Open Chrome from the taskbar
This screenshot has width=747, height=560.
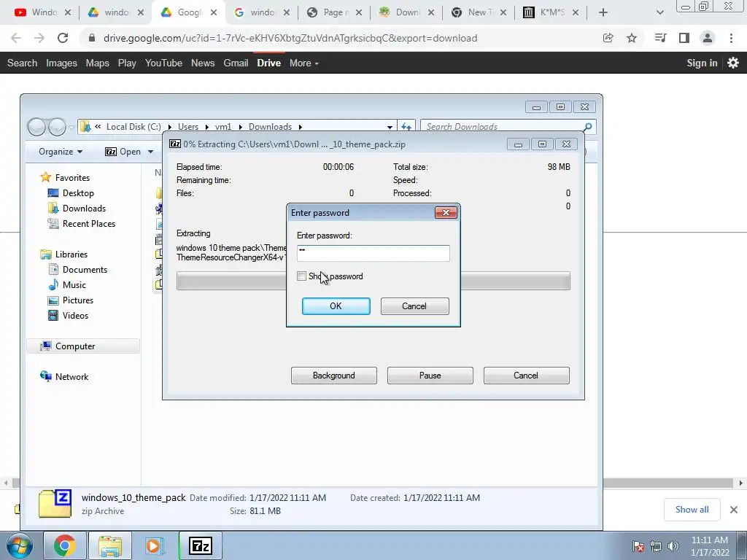(64, 545)
